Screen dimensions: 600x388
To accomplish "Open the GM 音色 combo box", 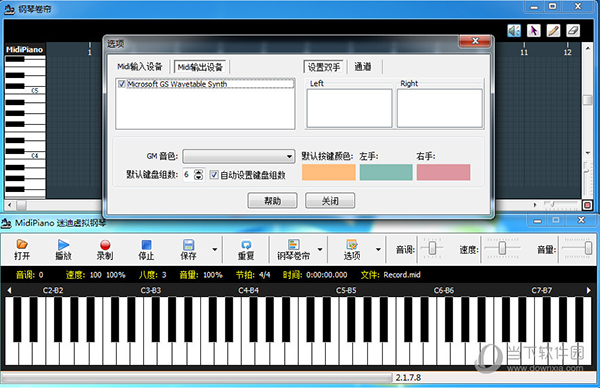I will 238,157.
